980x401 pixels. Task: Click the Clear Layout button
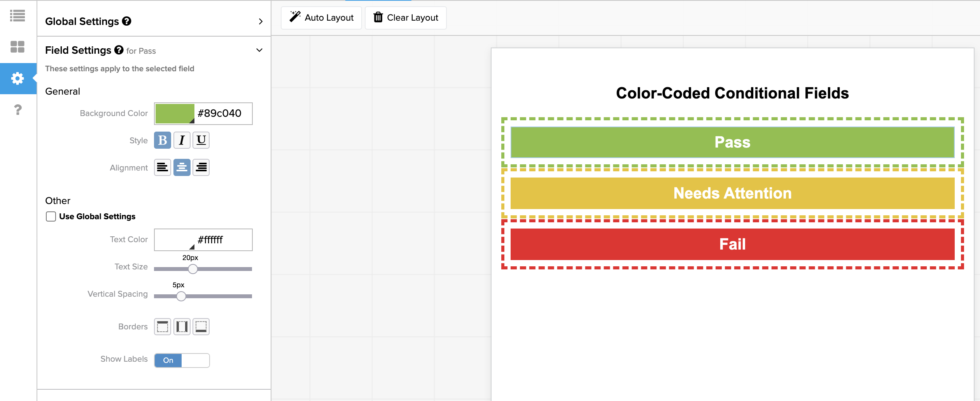[406, 18]
